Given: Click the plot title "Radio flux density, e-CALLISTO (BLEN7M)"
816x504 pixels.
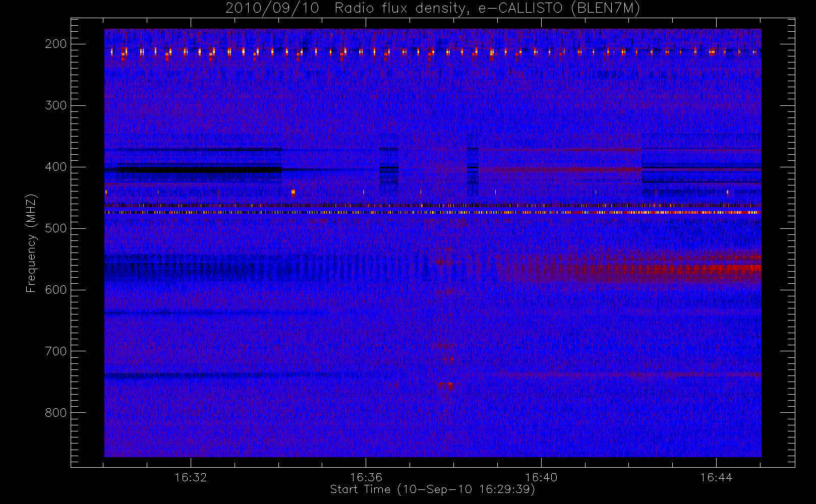Looking at the screenshot, I should click(x=487, y=8).
